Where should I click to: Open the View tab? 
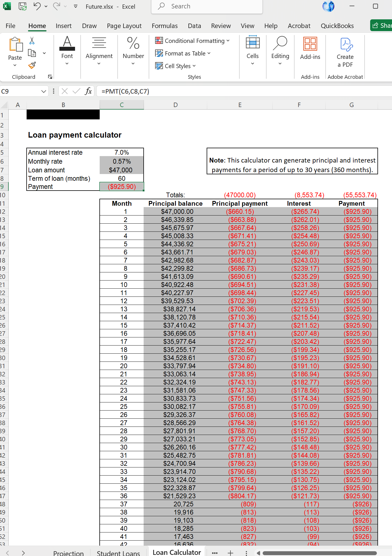tap(248, 26)
